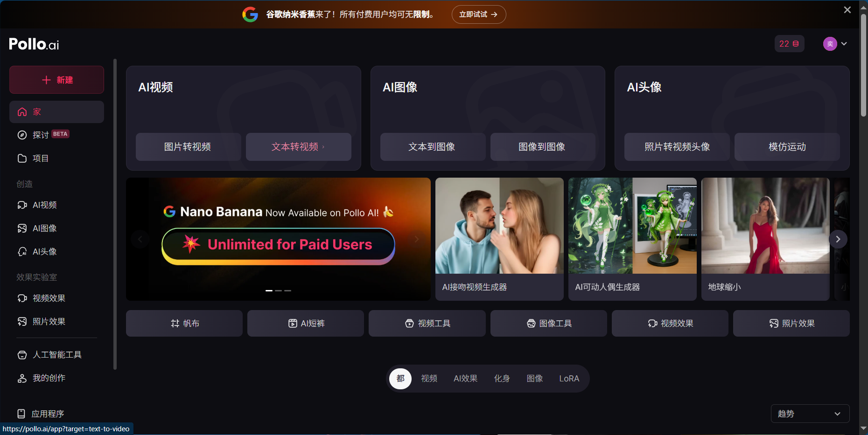Click the 文本到图像 button
Screen dimensions: 868x435
pyautogui.click(x=433, y=147)
